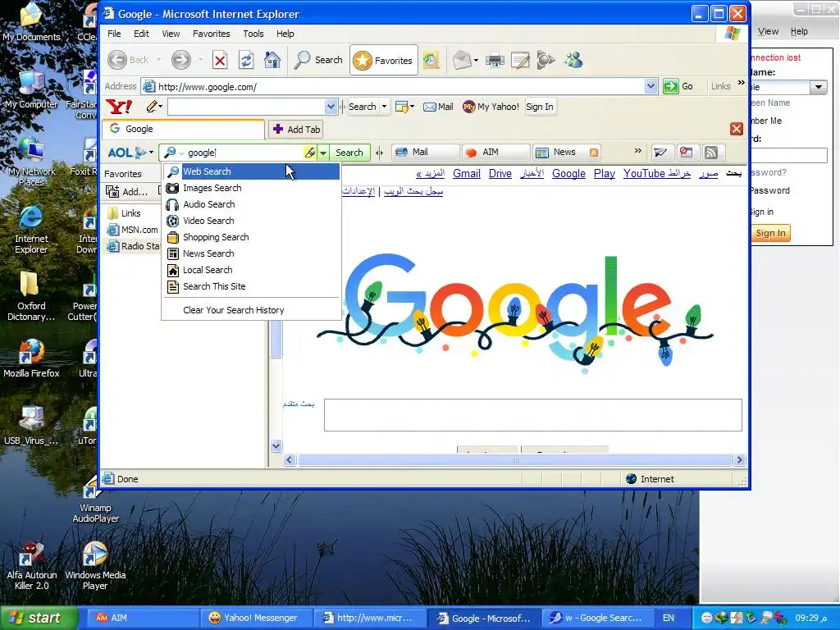Open Mozilla Firefox desktop icon
Screen dimensions: 840x630
(x=31, y=358)
